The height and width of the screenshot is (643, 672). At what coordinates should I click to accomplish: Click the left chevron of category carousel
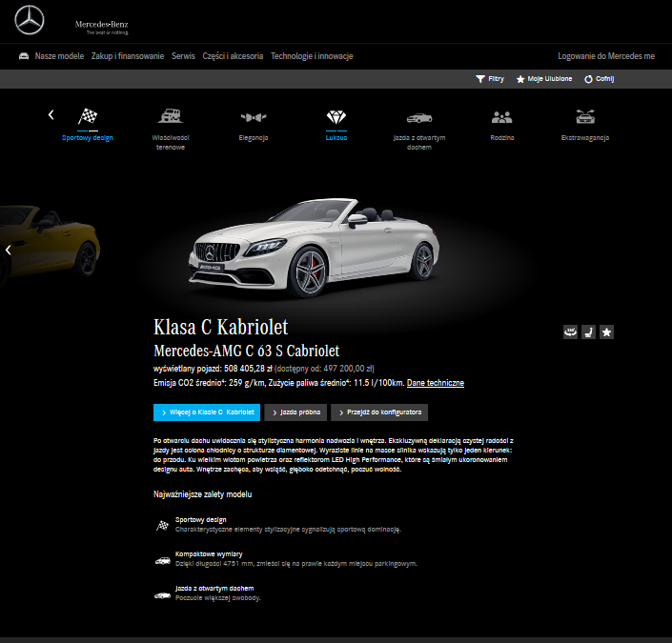point(51,114)
